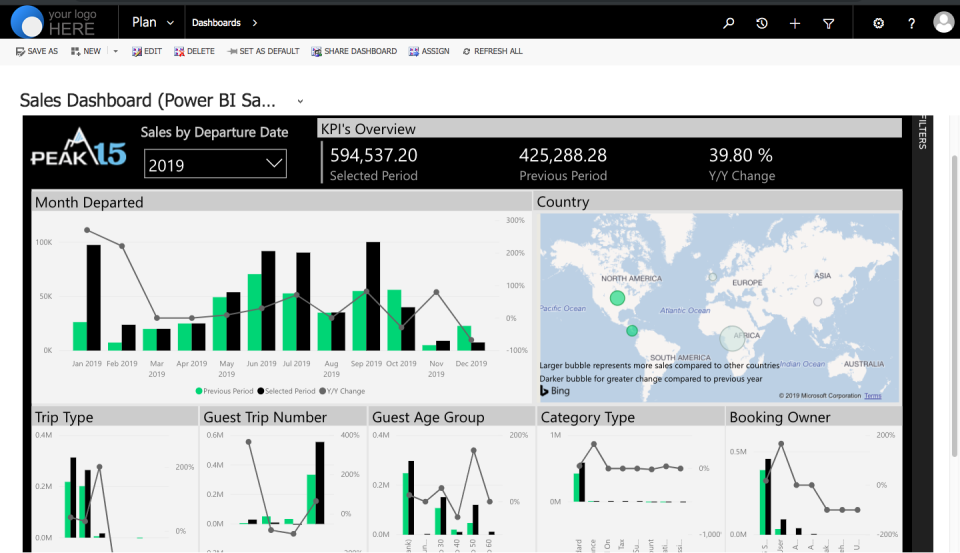Image resolution: width=960 pixels, height=553 pixels.
Task: Click the Asia map bubble
Action: (x=817, y=302)
